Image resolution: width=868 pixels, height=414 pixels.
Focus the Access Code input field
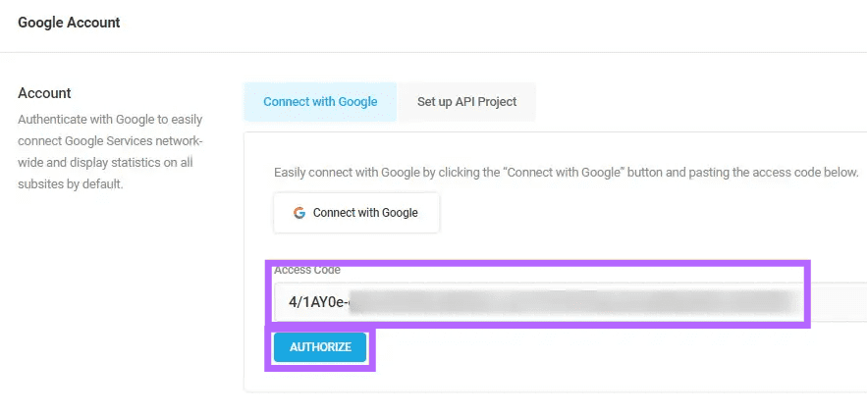[x=570, y=302]
